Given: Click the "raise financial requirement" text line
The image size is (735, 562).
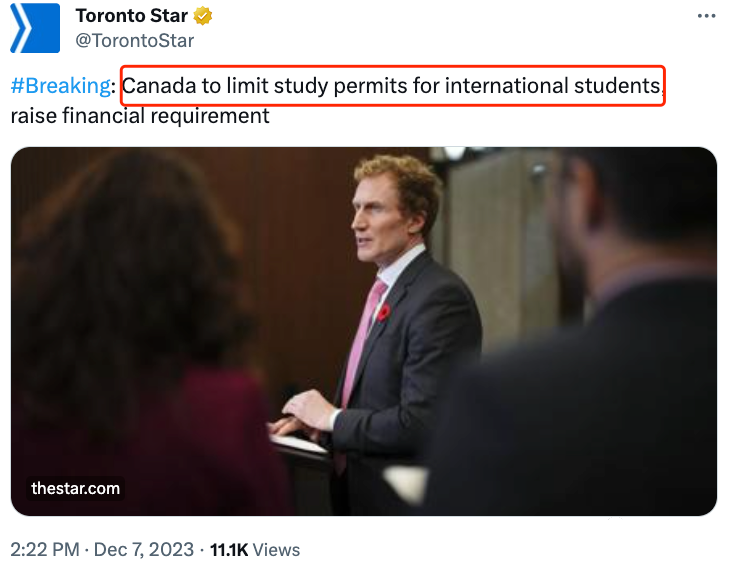Looking at the screenshot, I should [140, 116].
